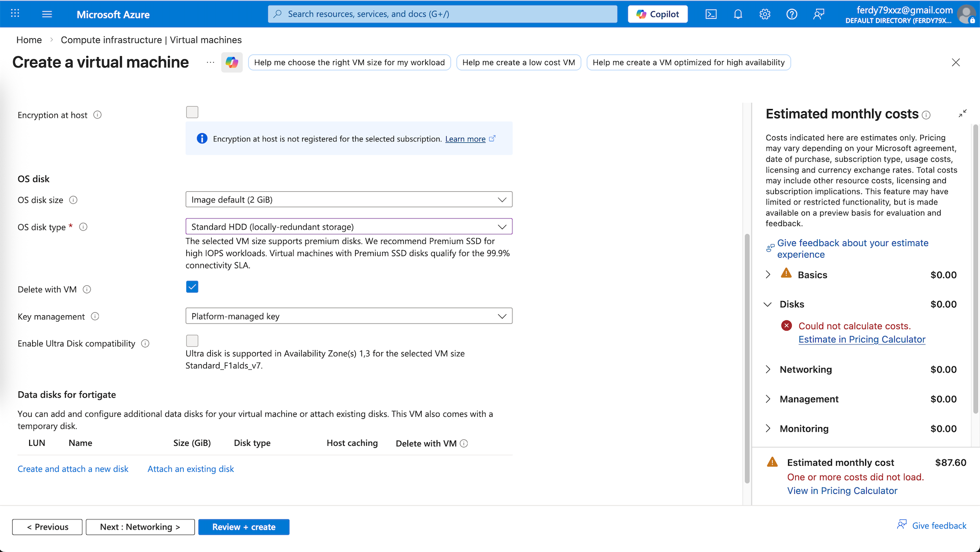Click the Home breadcrumb
Viewport: 980px width, 552px height.
point(29,40)
